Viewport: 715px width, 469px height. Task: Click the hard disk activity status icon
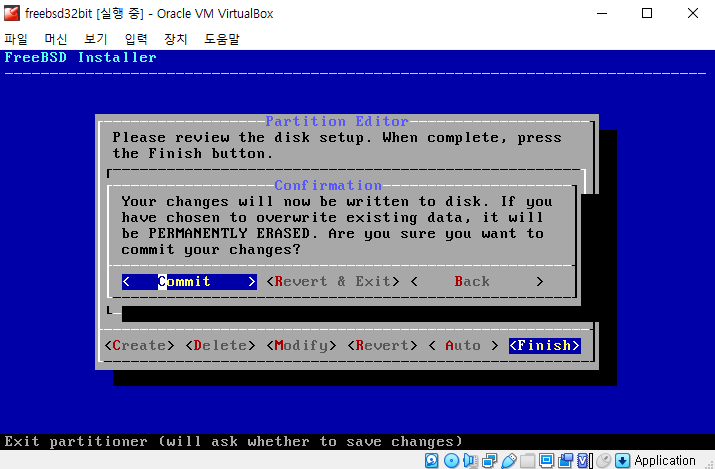click(431, 460)
